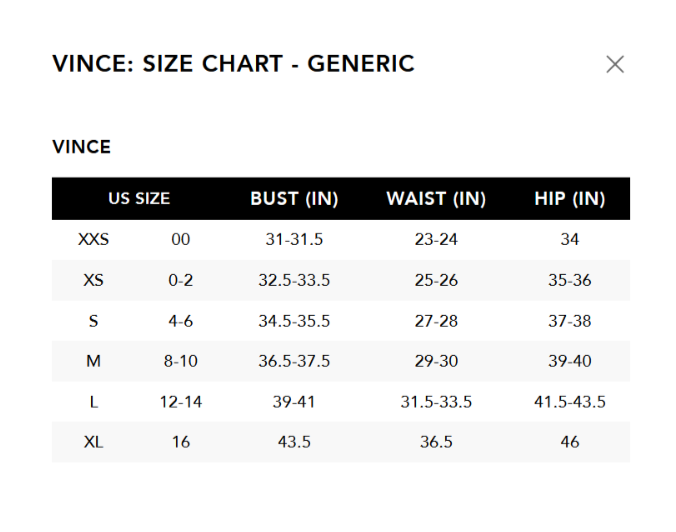Click the 41.5-43.5 hip measurement
This screenshot has height=532, width=676.
570,402
